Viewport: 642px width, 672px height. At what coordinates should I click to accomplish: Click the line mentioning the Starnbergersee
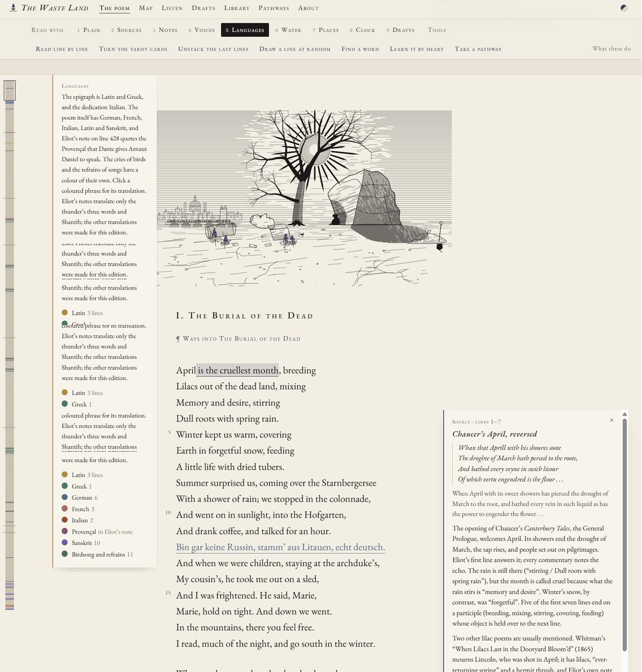[276, 483]
